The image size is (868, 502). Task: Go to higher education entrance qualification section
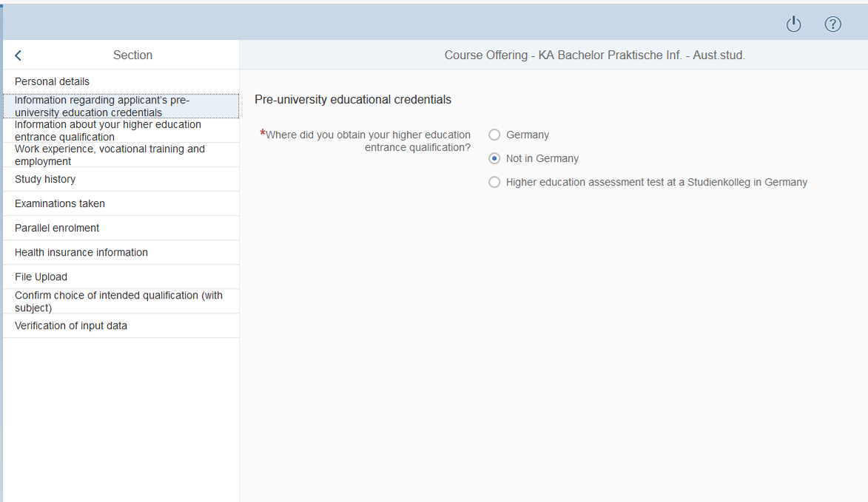pos(107,131)
